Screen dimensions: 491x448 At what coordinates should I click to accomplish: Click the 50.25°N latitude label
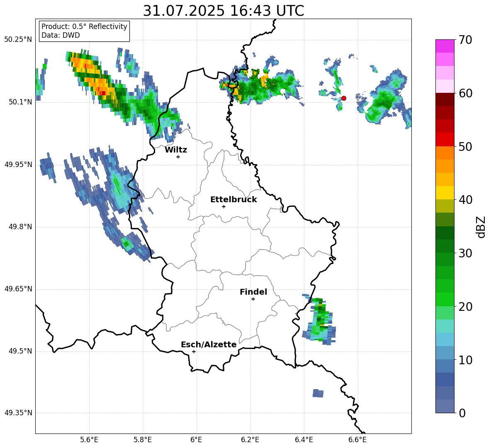18,40
